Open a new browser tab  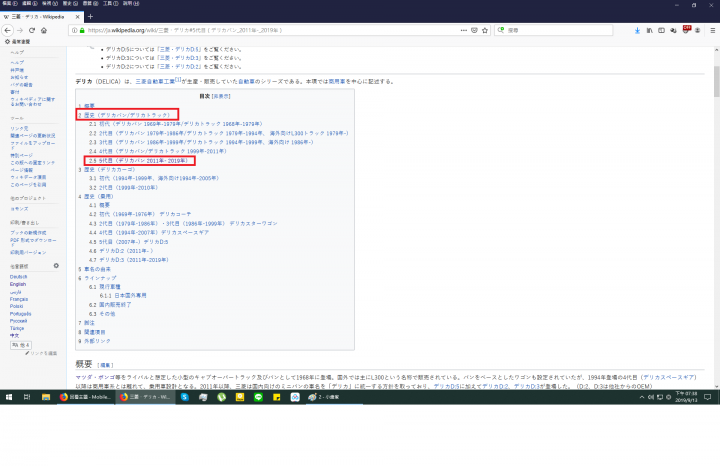[90, 17]
